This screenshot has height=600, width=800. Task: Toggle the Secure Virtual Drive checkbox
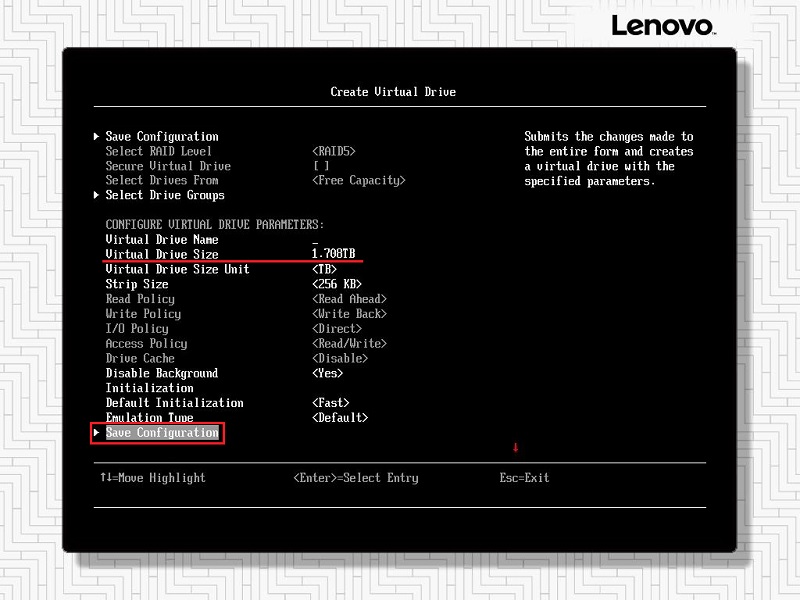tap(321, 166)
